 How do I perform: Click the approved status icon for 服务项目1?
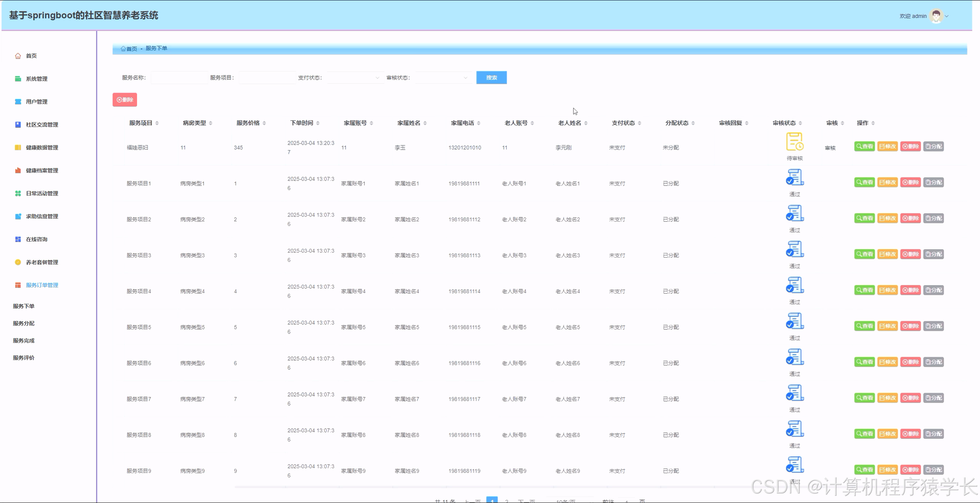pyautogui.click(x=794, y=178)
